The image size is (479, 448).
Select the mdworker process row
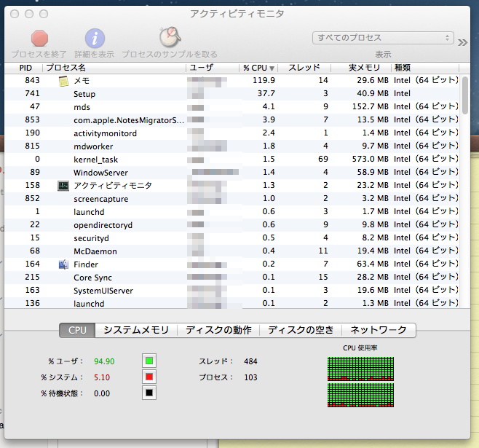point(232,146)
